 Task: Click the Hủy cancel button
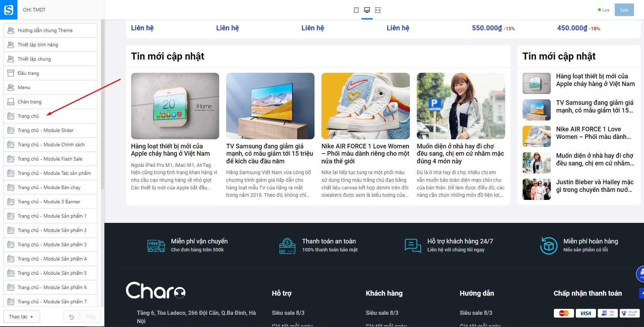point(91,317)
